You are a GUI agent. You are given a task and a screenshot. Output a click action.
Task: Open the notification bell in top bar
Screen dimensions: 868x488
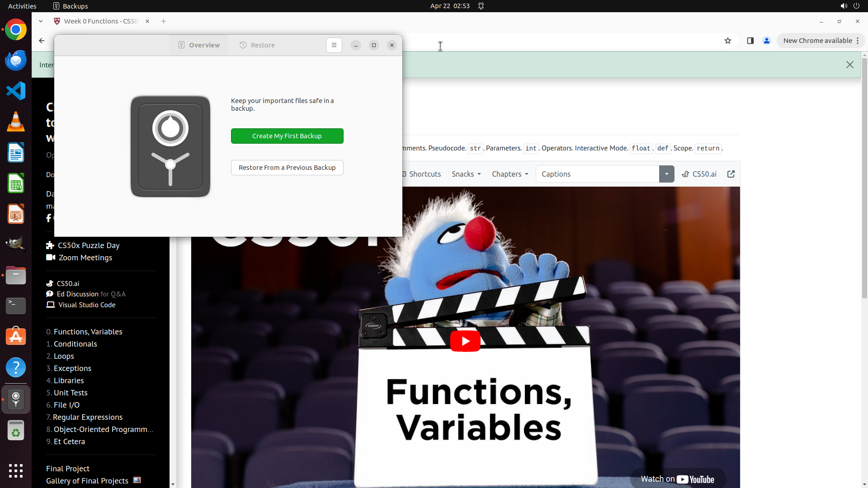pos(481,6)
